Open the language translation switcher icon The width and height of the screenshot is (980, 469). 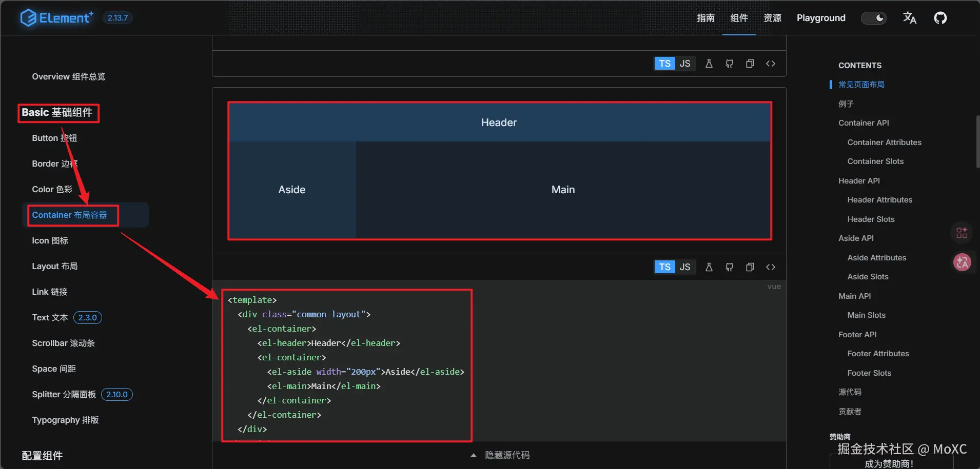point(910,18)
